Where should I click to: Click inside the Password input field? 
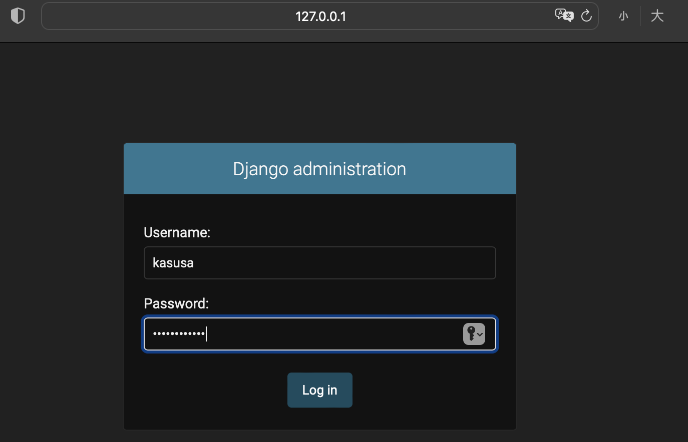click(320, 334)
